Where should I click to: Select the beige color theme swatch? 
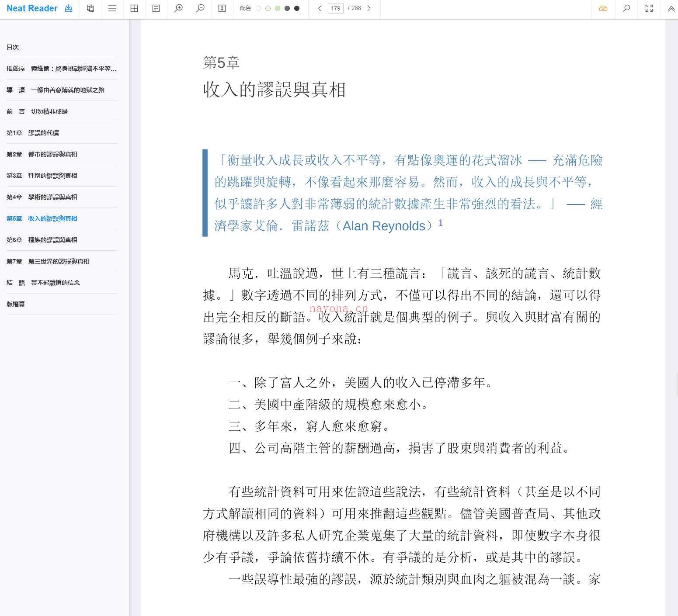pos(268,8)
